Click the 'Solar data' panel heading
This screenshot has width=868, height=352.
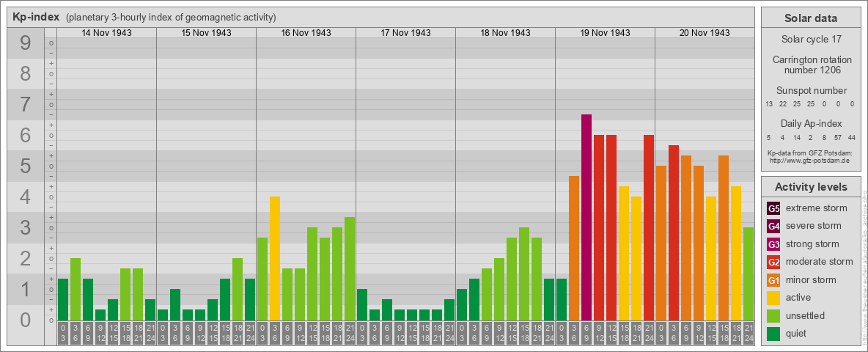click(811, 18)
